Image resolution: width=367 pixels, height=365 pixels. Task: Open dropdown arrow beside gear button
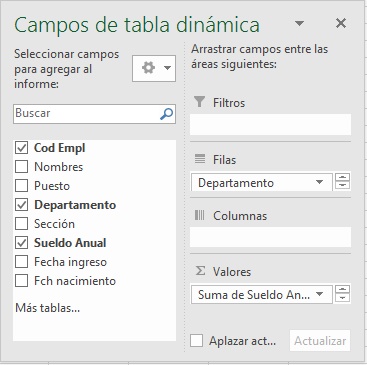(167, 68)
